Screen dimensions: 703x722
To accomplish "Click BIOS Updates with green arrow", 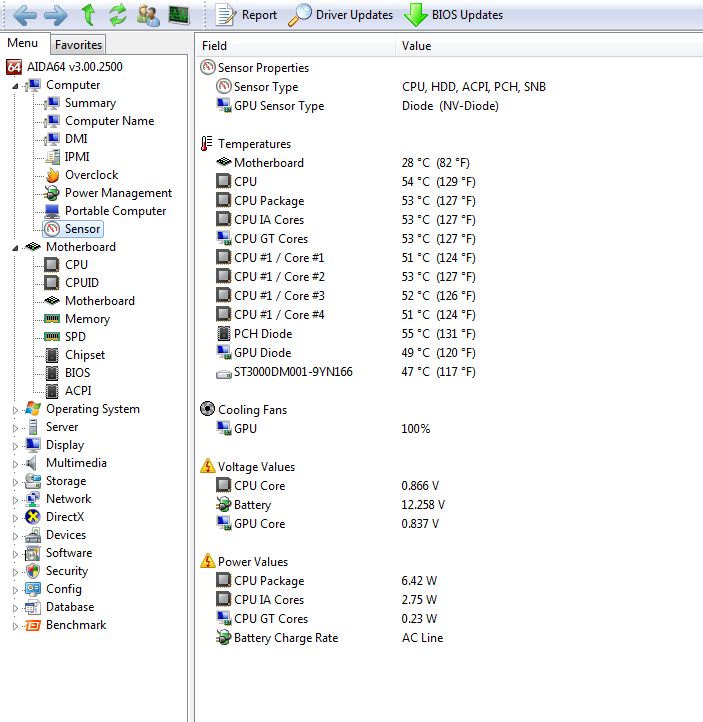I will (453, 15).
